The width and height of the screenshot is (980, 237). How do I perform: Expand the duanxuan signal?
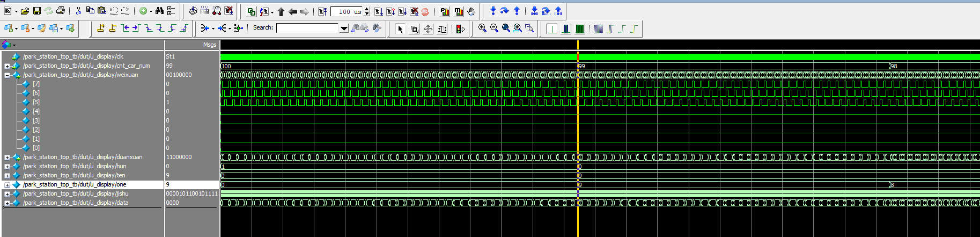pos(7,157)
